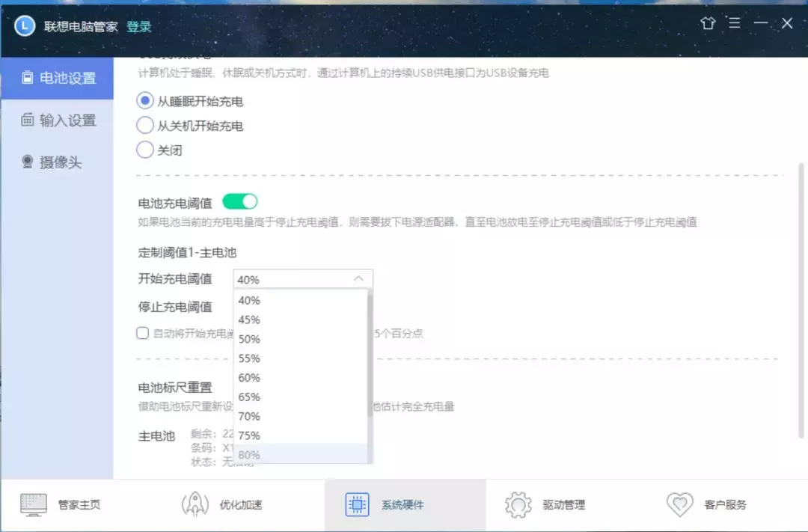Click the chevron arrow in 开始充电阈值 combo box
This screenshot has height=532, width=808.
tap(358, 278)
